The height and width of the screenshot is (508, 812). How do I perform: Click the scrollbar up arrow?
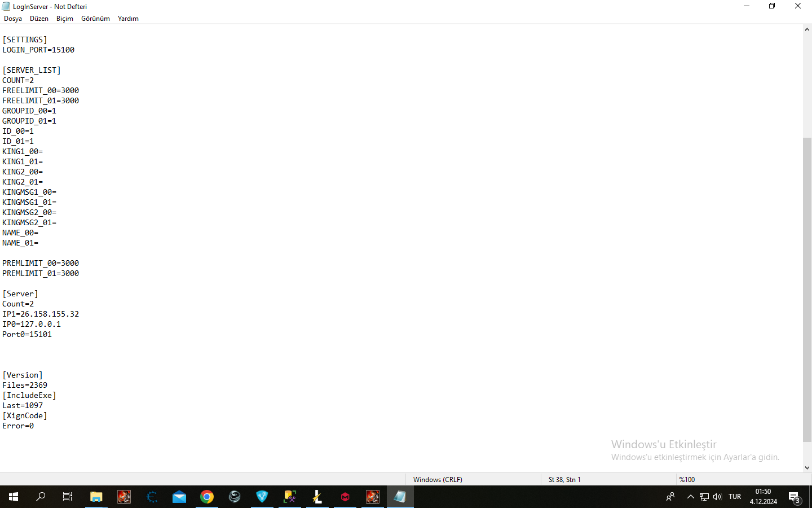(807, 29)
